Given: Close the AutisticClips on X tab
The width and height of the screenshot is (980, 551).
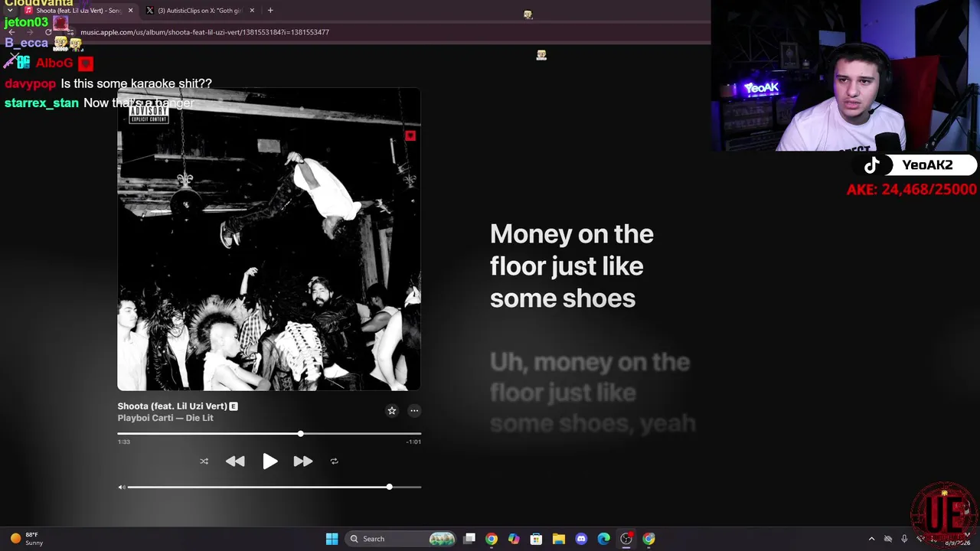Looking at the screenshot, I should (252, 11).
